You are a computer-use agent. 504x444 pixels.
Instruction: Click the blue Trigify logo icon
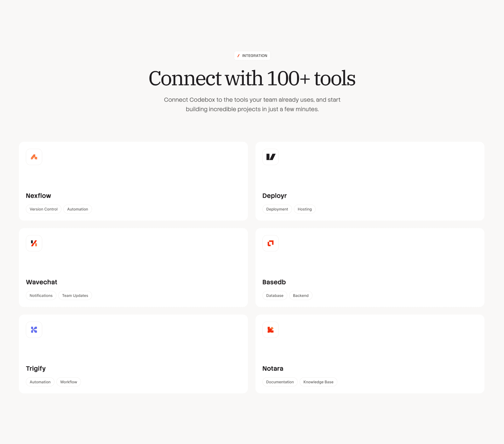[x=34, y=330]
